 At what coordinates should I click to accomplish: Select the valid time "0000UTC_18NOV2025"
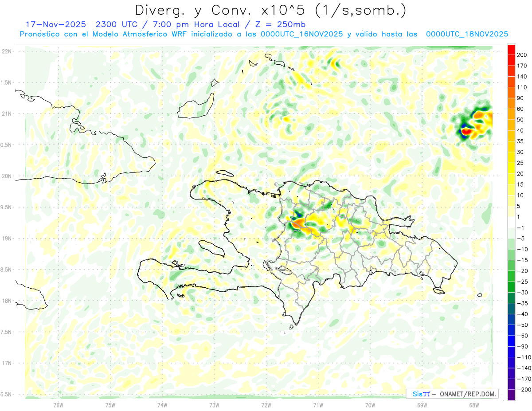point(467,34)
